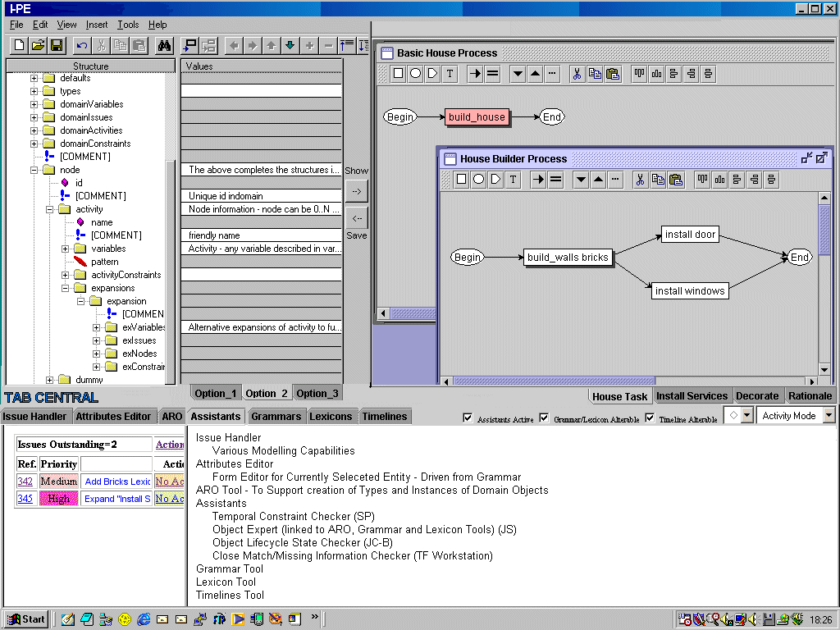
Task: Open the Insert menu
Action: 97,25
